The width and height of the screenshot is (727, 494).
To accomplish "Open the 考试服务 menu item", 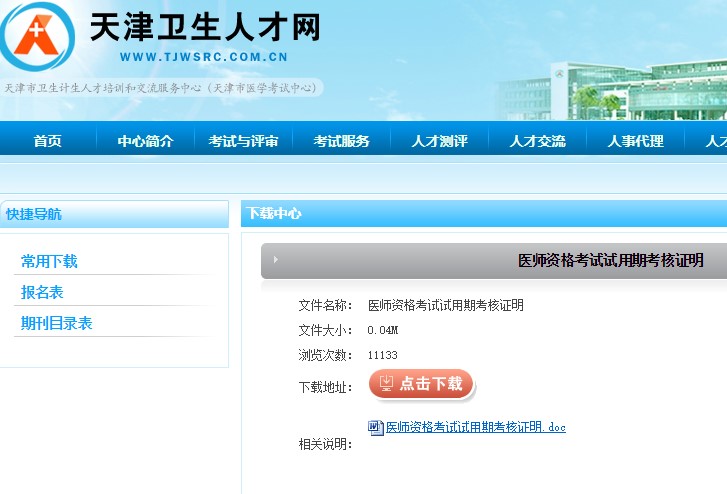I will 341,141.
